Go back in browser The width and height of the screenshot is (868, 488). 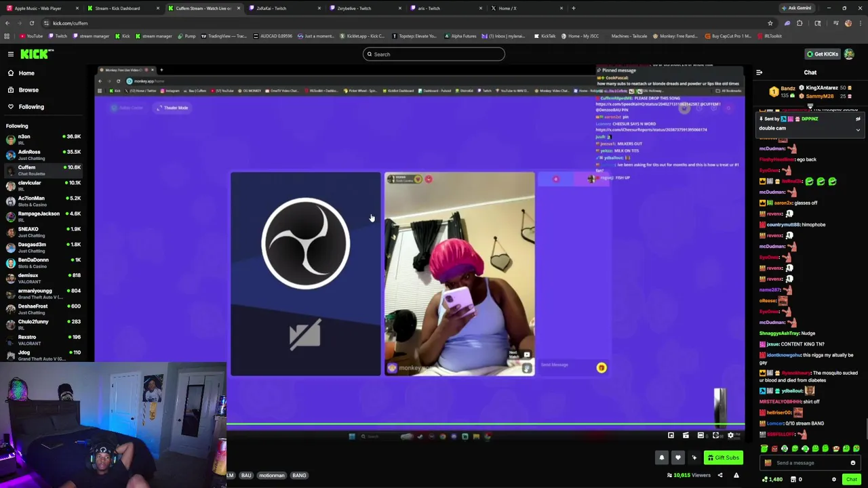tap(7, 23)
